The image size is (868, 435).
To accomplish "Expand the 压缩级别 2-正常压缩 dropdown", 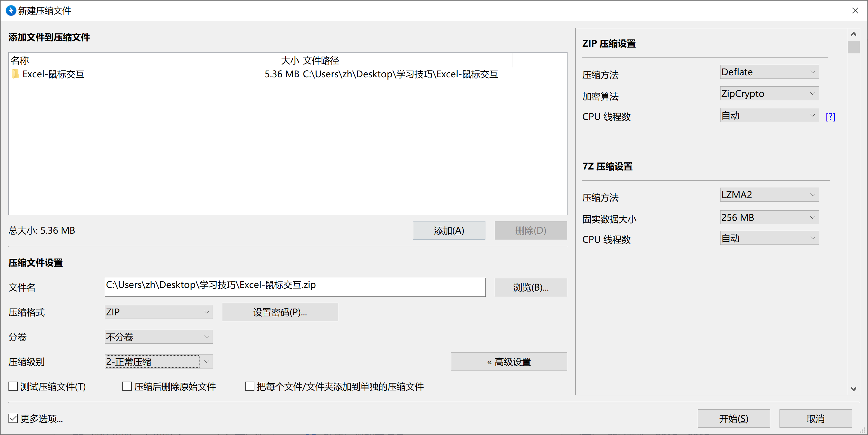I will [x=159, y=361].
